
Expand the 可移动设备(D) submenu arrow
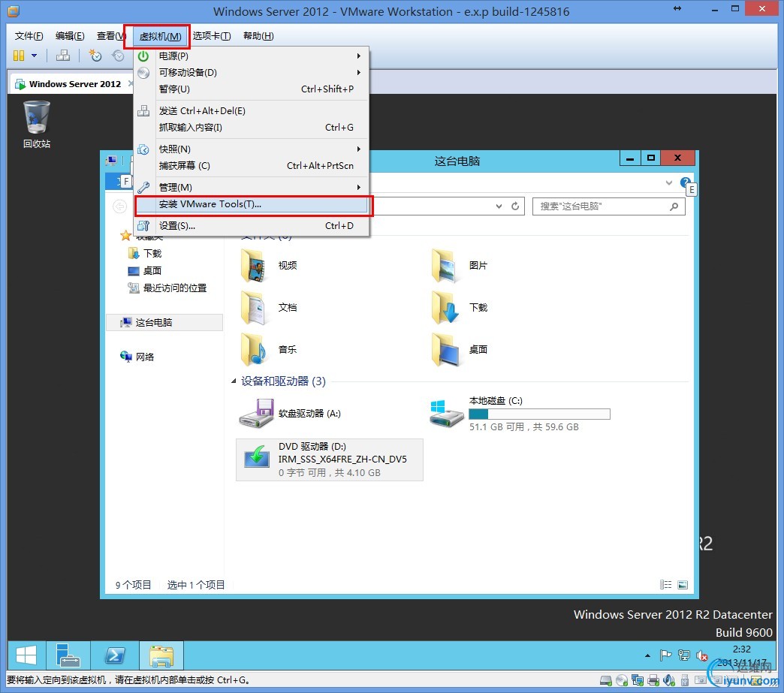click(x=358, y=73)
